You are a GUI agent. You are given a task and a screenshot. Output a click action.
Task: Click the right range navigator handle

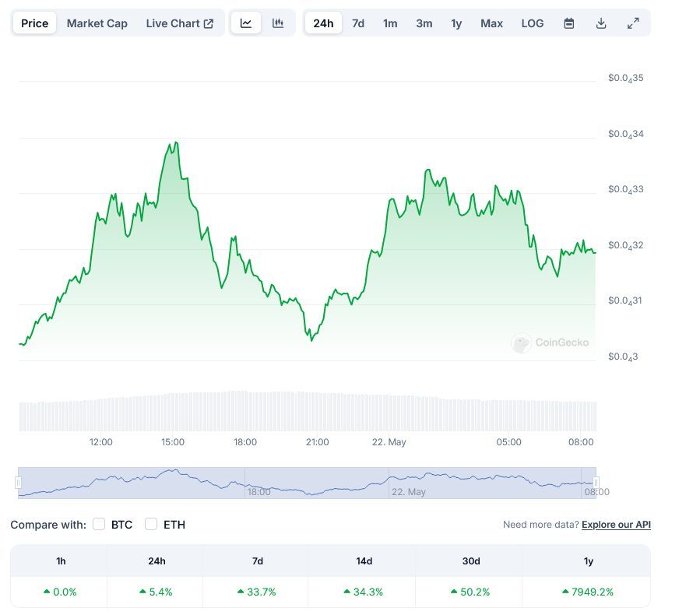click(x=596, y=483)
